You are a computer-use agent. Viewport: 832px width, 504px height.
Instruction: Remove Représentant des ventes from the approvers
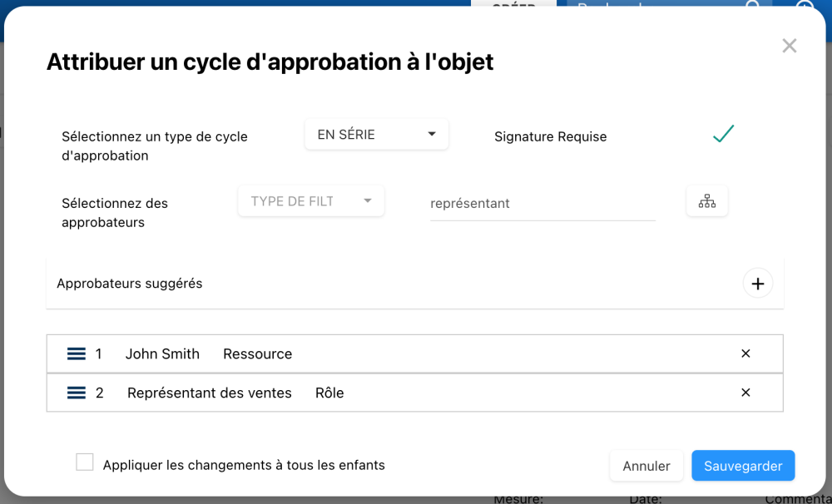(745, 393)
